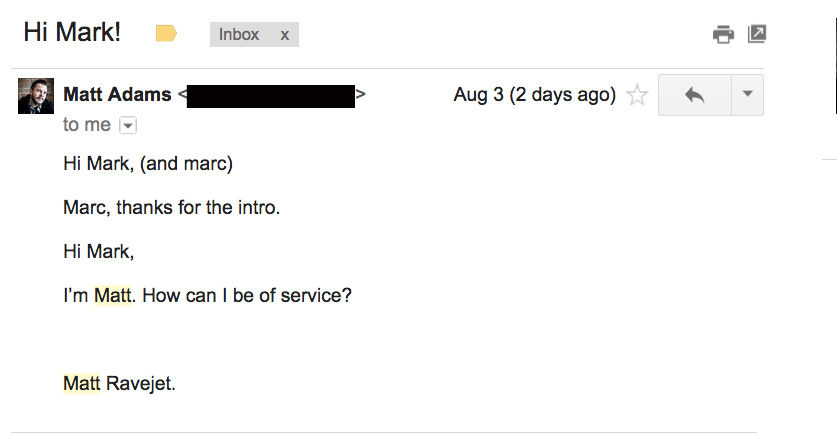
Task: Click the 'Aug 3 (2 days ago)' date
Action: click(534, 95)
